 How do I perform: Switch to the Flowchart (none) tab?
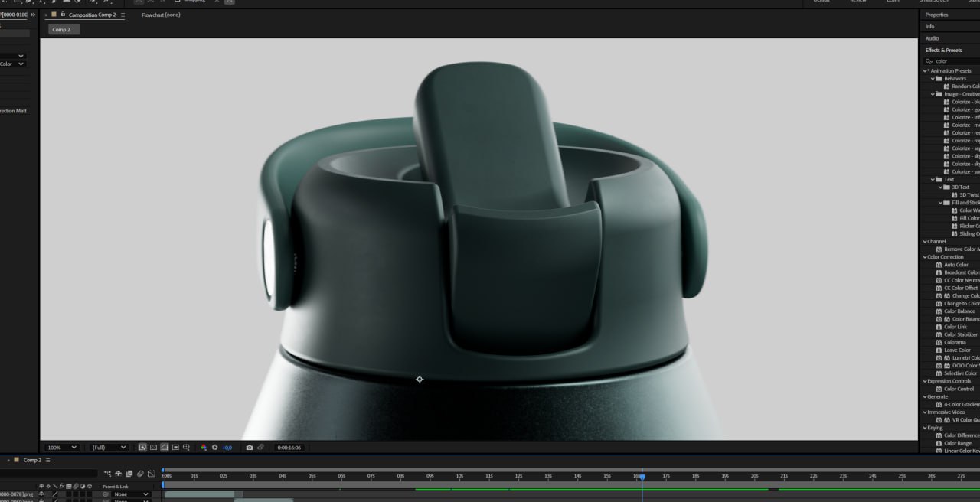tap(161, 15)
